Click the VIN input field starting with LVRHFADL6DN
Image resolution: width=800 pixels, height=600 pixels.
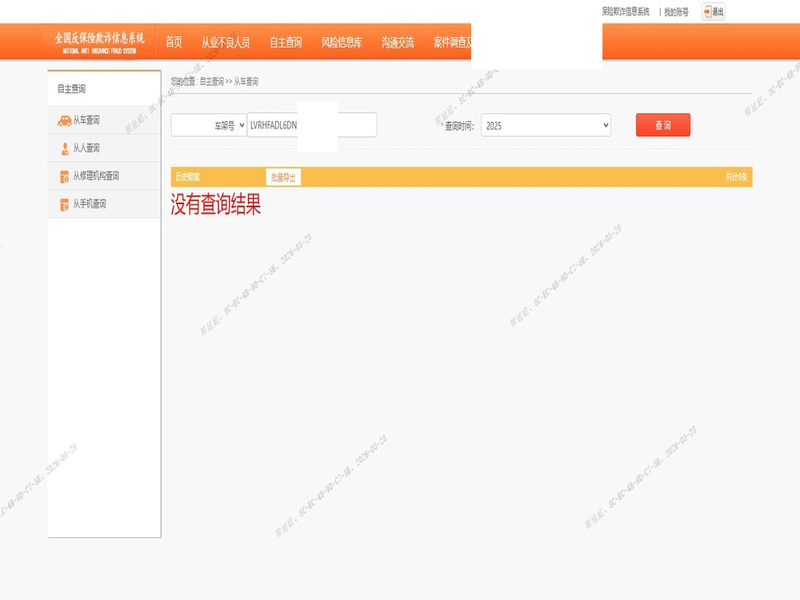point(312,125)
